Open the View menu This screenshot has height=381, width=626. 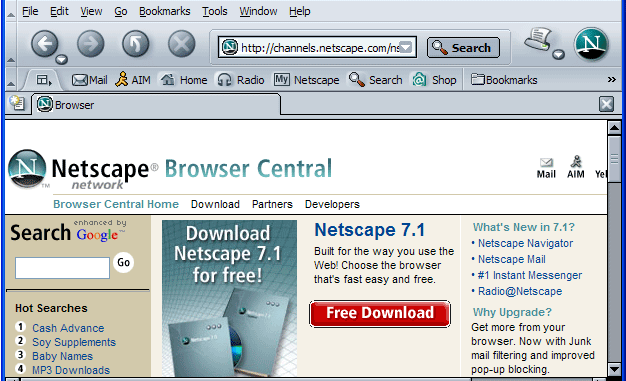(x=91, y=11)
